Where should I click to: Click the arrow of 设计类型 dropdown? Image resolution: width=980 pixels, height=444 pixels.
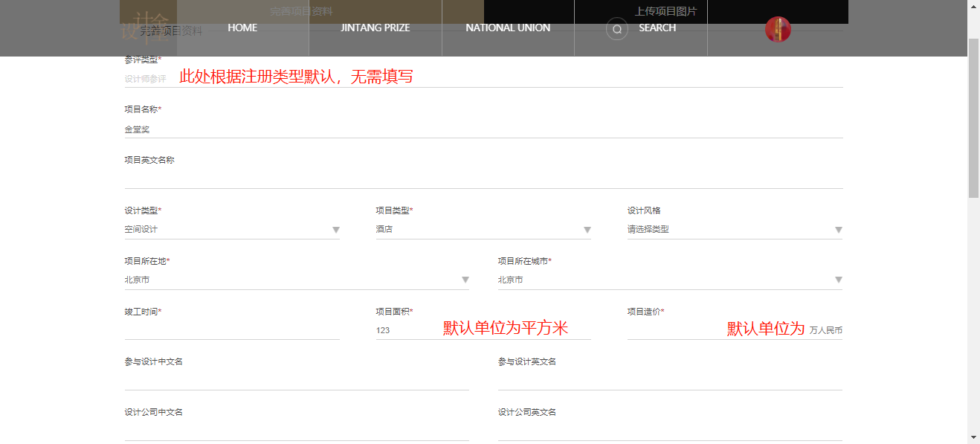335,230
